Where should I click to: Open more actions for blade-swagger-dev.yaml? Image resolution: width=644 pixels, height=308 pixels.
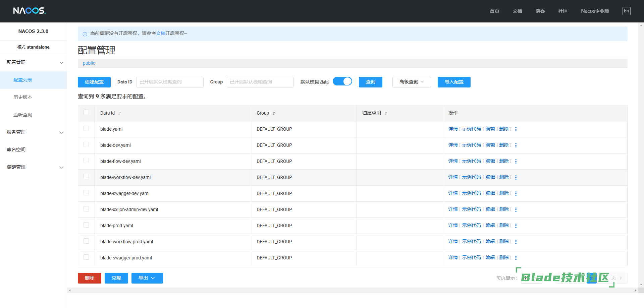click(516, 193)
